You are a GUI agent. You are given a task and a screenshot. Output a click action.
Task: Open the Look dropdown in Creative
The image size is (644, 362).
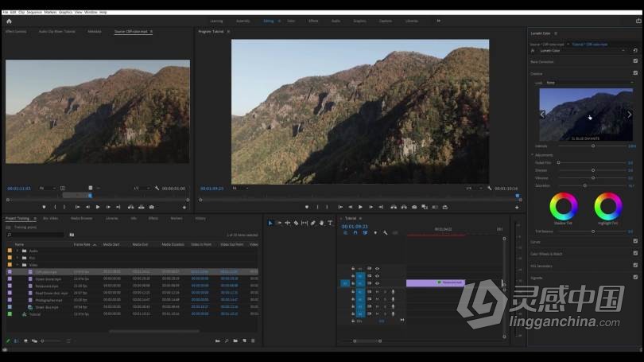590,83
